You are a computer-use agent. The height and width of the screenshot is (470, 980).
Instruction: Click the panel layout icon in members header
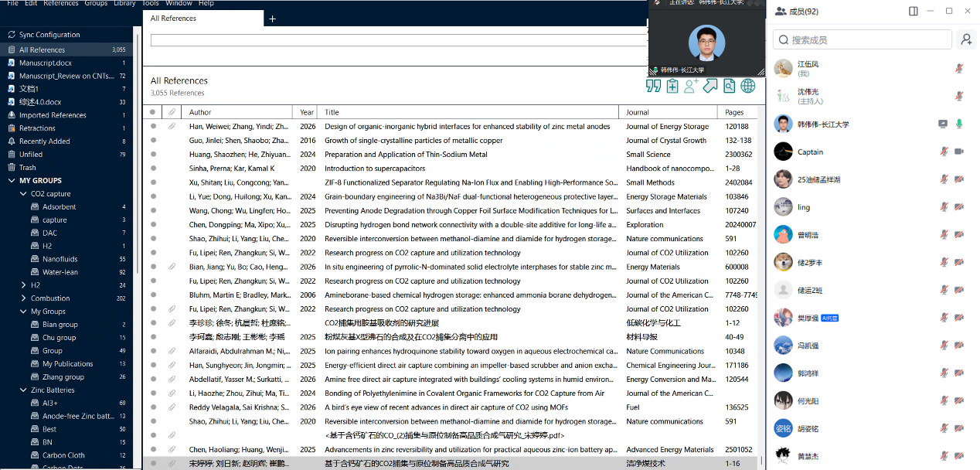[914, 11]
